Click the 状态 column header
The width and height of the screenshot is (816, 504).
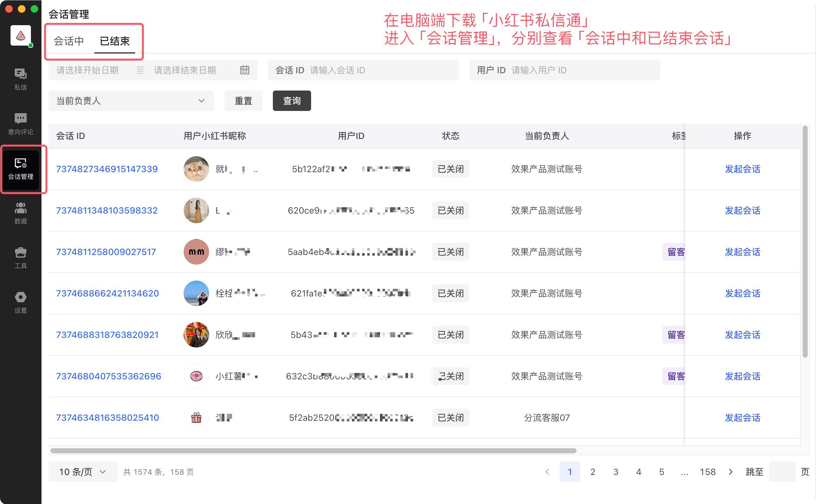click(450, 136)
